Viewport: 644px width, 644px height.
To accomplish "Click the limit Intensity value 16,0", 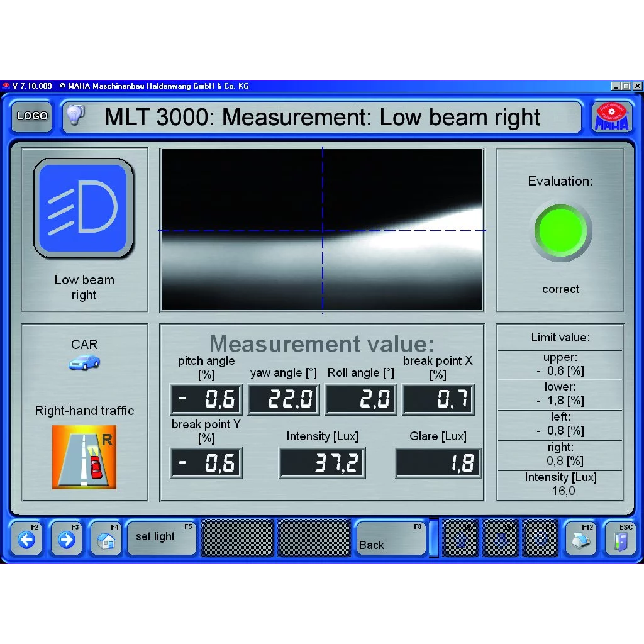I will pyautogui.click(x=563, y=491).
